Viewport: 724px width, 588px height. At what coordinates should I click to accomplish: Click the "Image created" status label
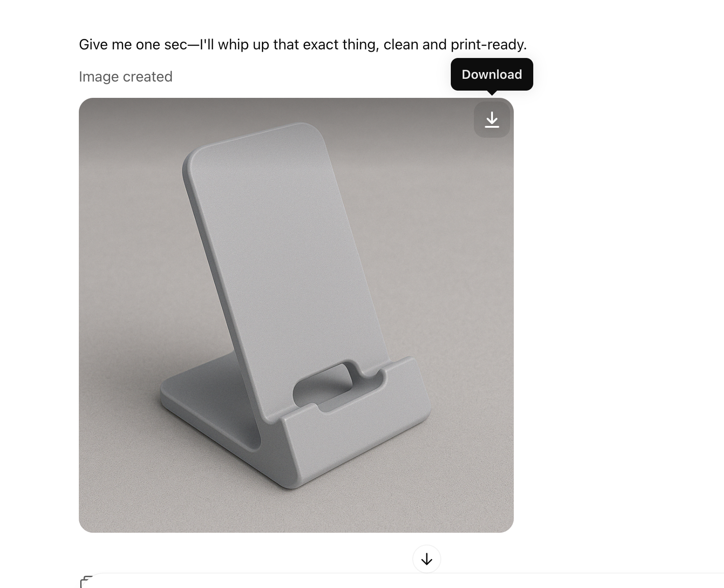point(125,77)
